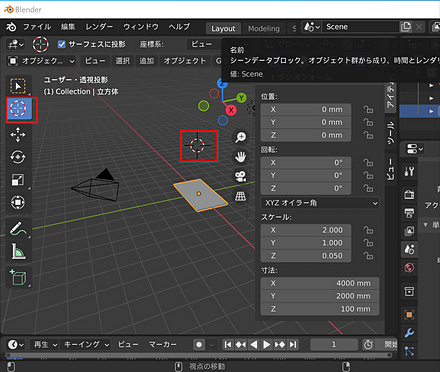The image size is (440, 372).
Task: Click the スケール X value 2.000 field
Action: 306,230
